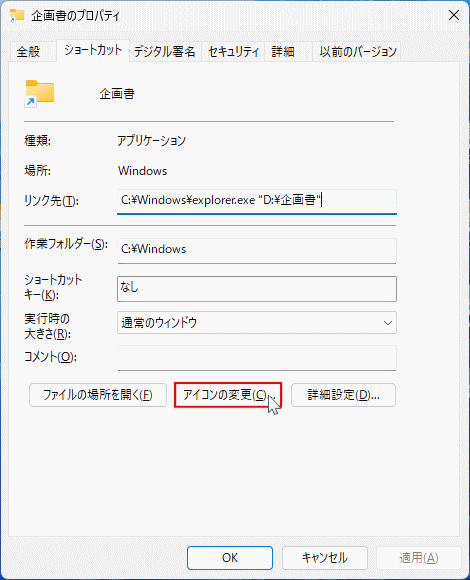Click the Windows location value

pyautogui.click(x=142, y=171)
